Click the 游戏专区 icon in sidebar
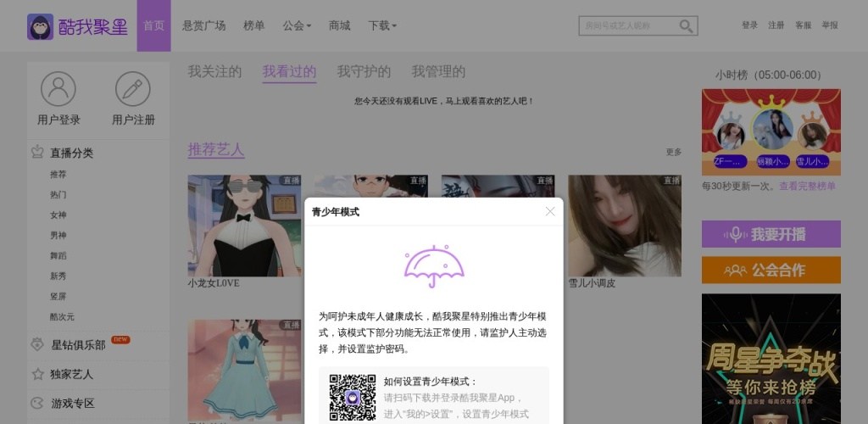The height and width of the screenshot is (424, 868). pyautogui.click(x=37, y=404)
